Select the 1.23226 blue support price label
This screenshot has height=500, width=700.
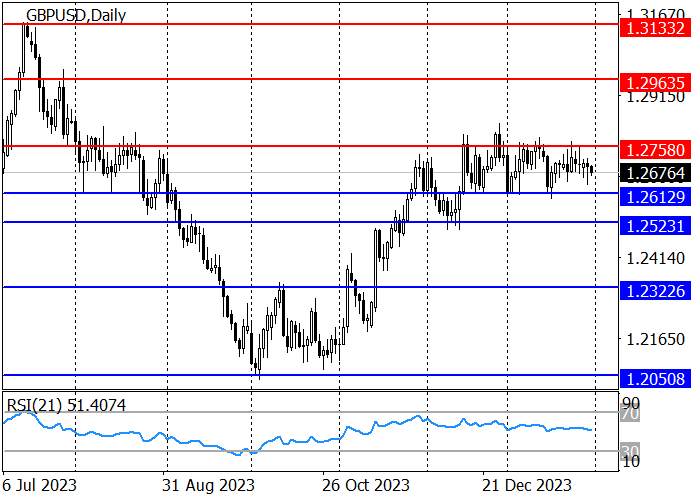[x=655, y=291]
